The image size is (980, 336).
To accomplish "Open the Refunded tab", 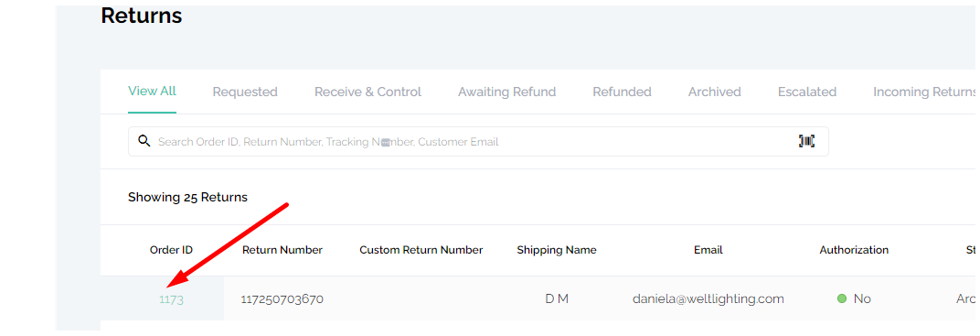I will pyautogui.click(x=622, y=92).
